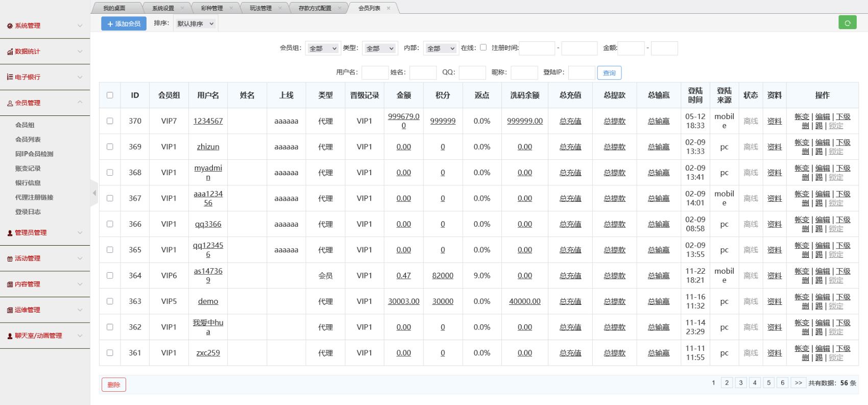
Task: Check the row checkbox for ID 363
Action: (x=110, y=301)
